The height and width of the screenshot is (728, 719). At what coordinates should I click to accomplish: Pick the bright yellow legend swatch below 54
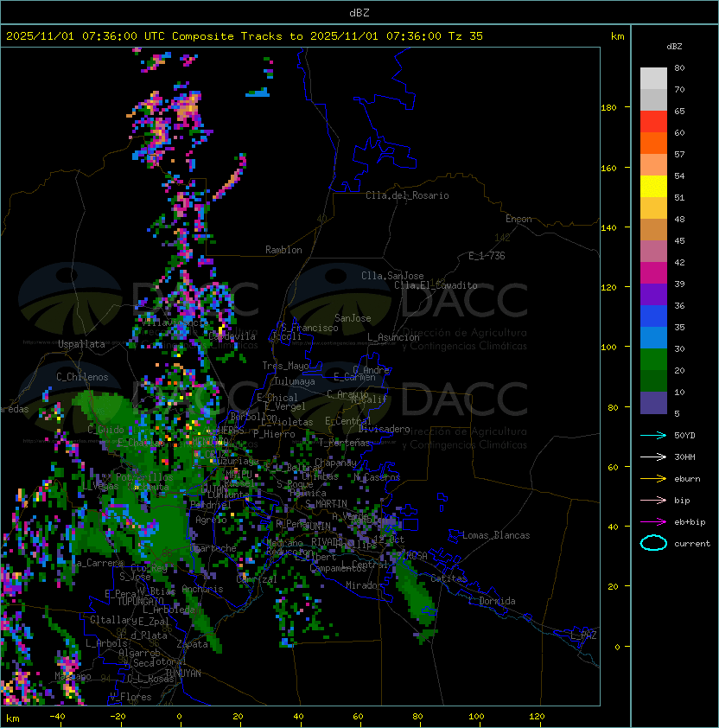click(x=653, y=186)
